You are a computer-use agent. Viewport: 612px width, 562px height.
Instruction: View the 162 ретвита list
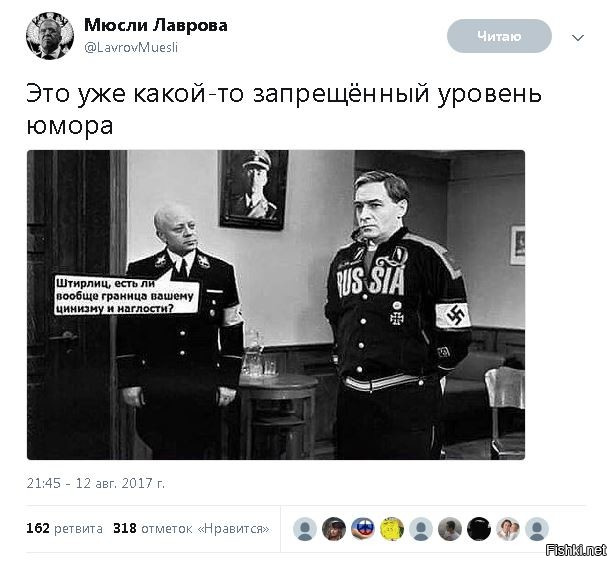64,528
